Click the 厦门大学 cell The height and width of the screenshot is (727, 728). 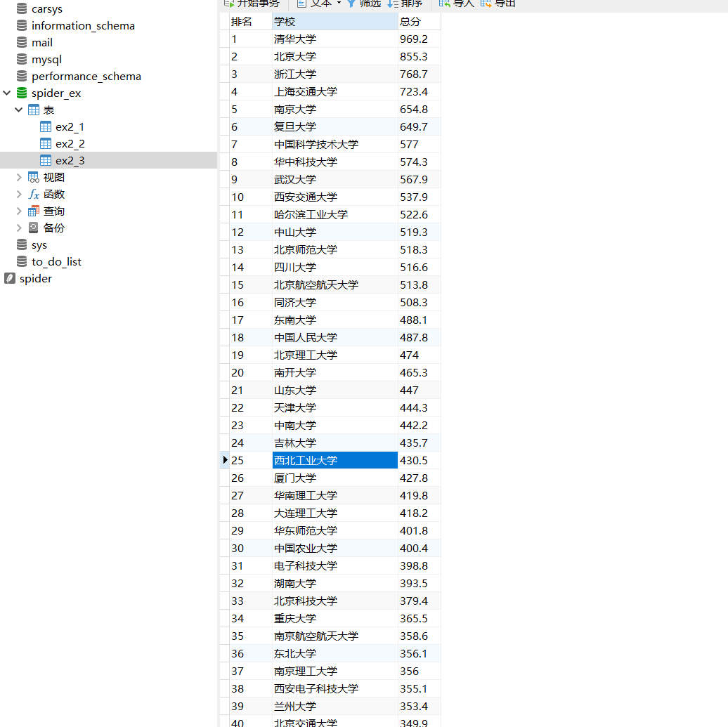[x=334, y=478]
